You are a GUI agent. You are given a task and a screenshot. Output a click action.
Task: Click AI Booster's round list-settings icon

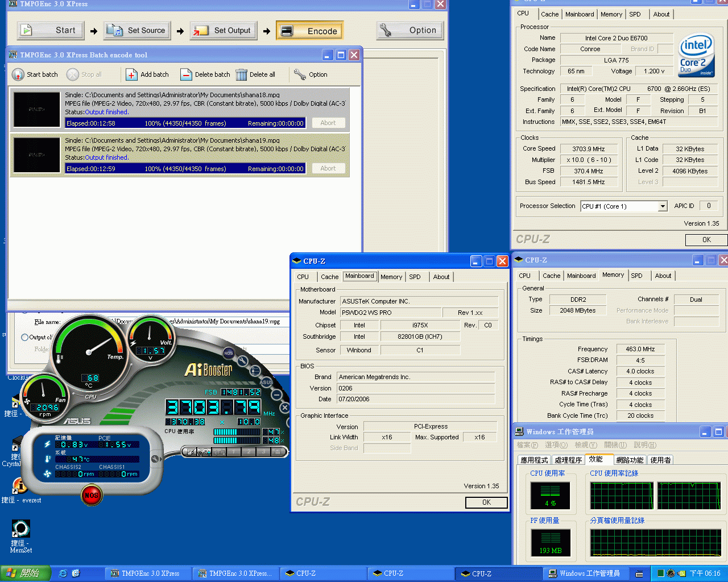255,371
